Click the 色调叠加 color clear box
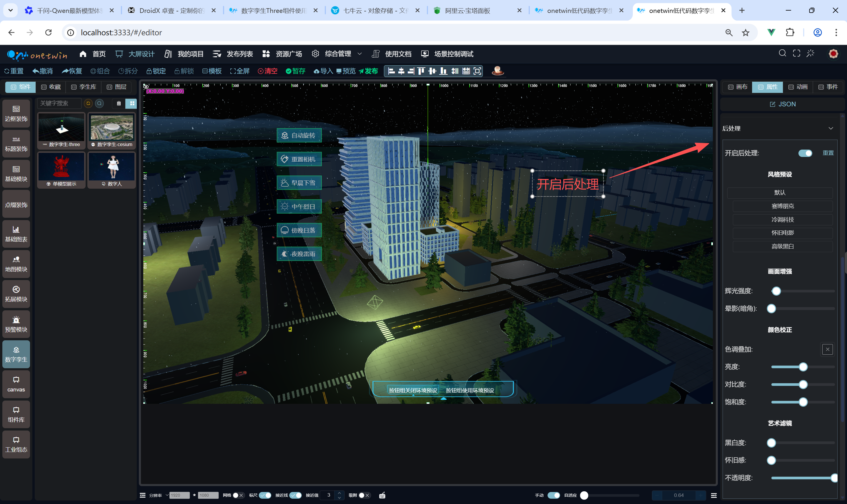Viewport: 847px width, 504px height. 827,349
